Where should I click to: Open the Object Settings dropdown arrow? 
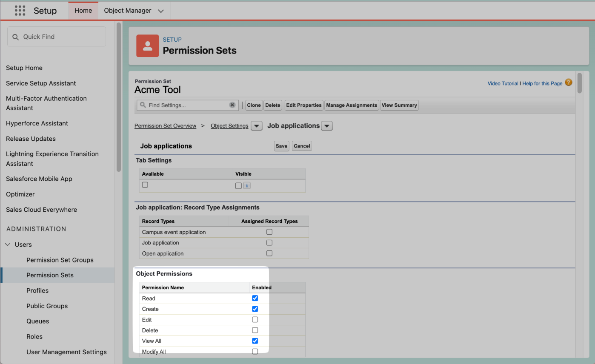257,126
